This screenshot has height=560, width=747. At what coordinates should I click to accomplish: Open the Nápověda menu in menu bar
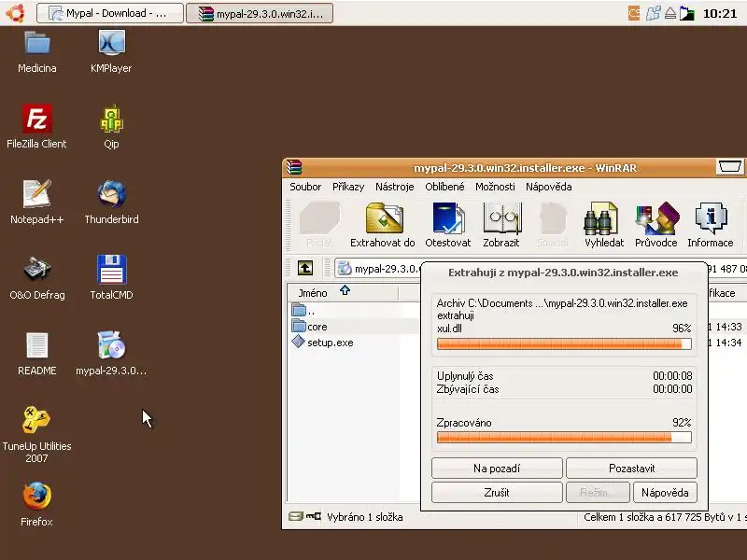549,187
